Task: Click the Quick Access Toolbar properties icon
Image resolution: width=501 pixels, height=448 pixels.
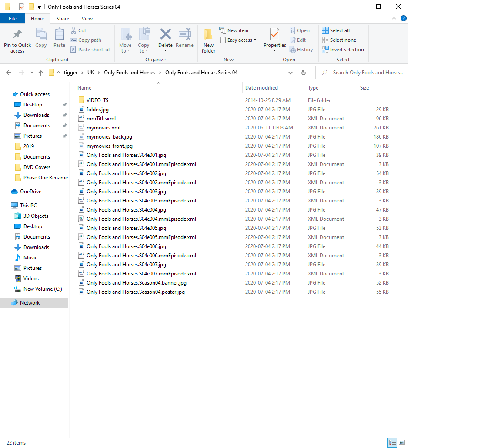Action: 22,7
